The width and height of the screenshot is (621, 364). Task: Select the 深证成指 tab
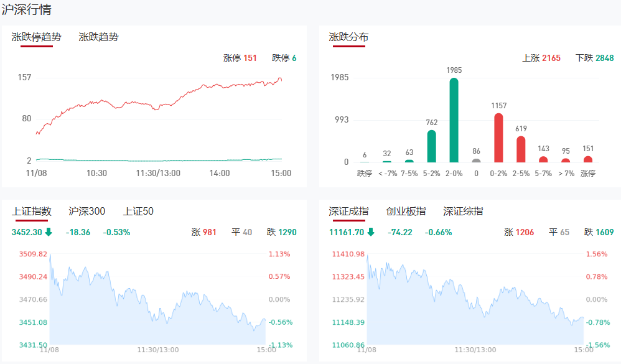pyautogui.click(x=348, y=212)
